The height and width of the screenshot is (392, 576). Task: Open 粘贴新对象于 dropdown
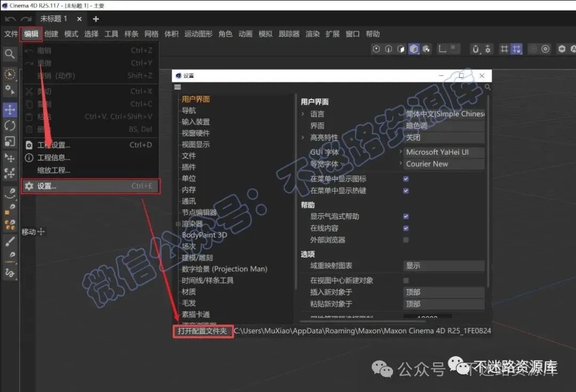click(x=444, y=304)
